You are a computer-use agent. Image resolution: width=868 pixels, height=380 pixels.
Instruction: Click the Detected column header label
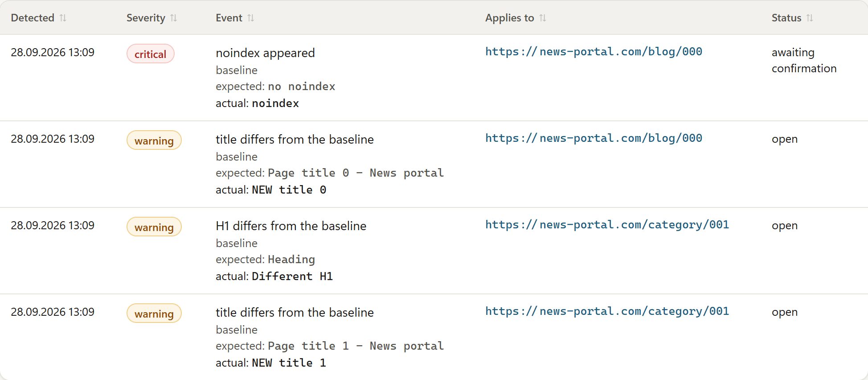pyautogui.click(x=33, y=18)
